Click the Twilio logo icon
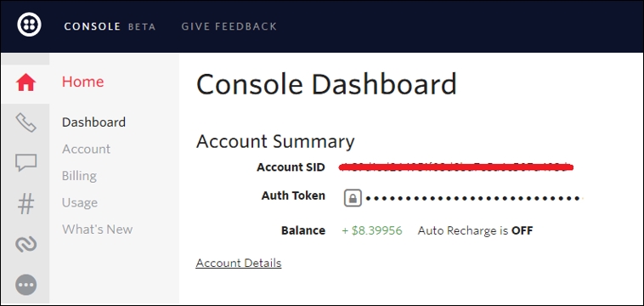Image resolution: width=644 pixels, height=306 pixels. (29, 25)
